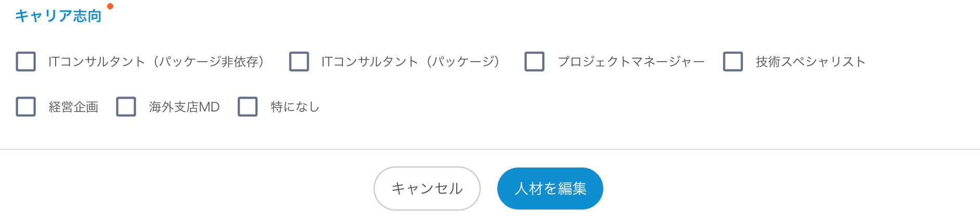Tick the ITコンサルタント（パッケージ） checkbox

pyautogui.click(x=299, y=61)
